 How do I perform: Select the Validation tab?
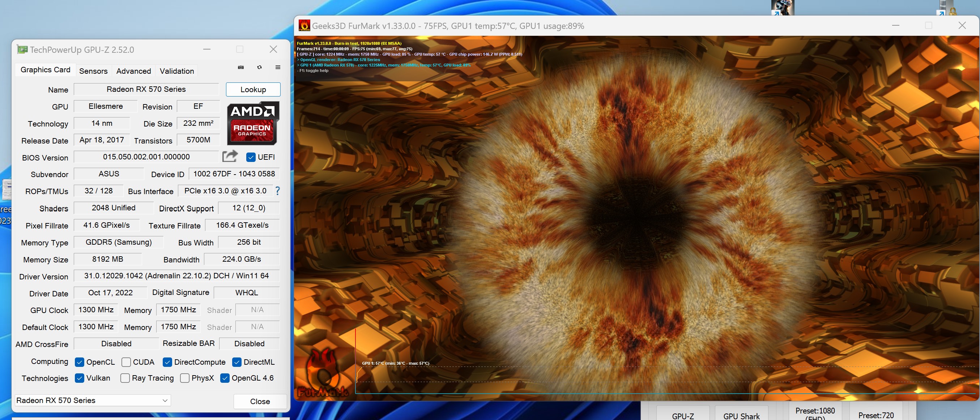point(176,71)
